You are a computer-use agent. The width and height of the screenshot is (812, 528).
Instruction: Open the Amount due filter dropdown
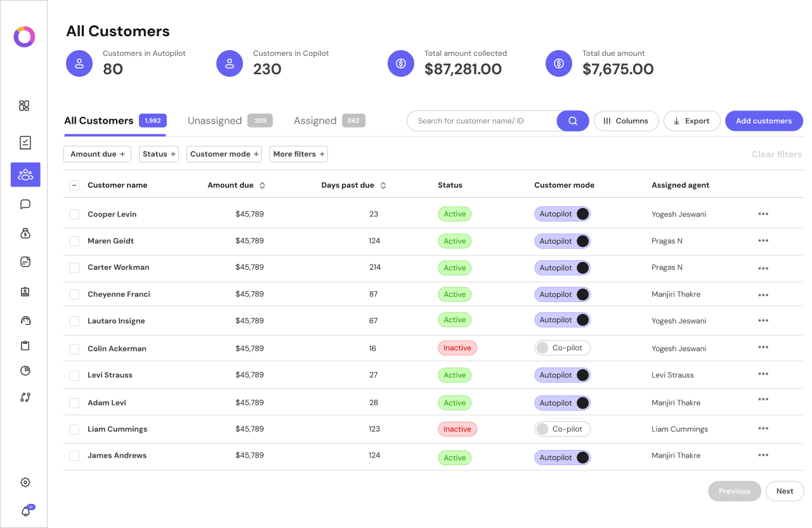pyautogui.click(x=97, y=154)
